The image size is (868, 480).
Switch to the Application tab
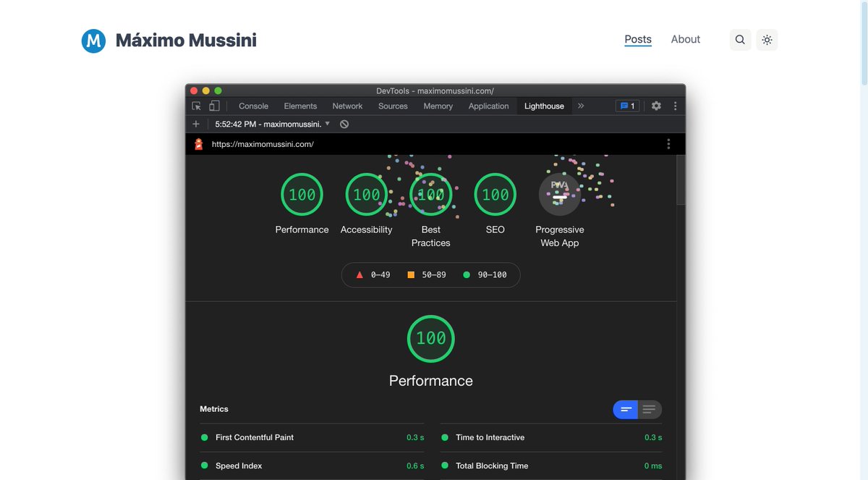click(x=488, y=106)
